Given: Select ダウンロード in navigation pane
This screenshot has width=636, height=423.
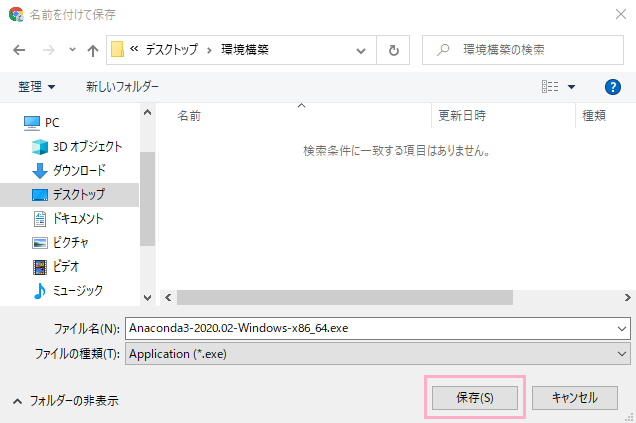Looking at the screenshot, I should (69, 170).
